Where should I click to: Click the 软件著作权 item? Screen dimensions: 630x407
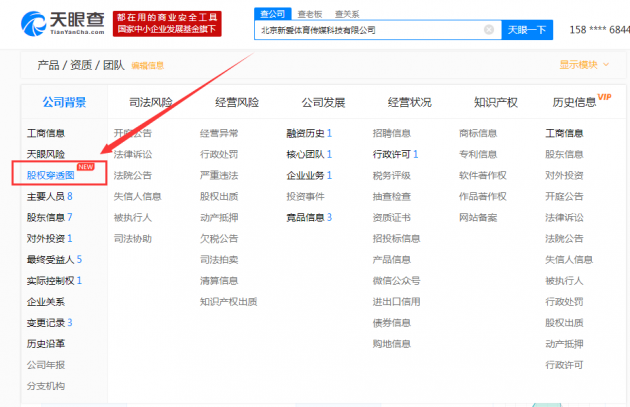click(483, 175)
